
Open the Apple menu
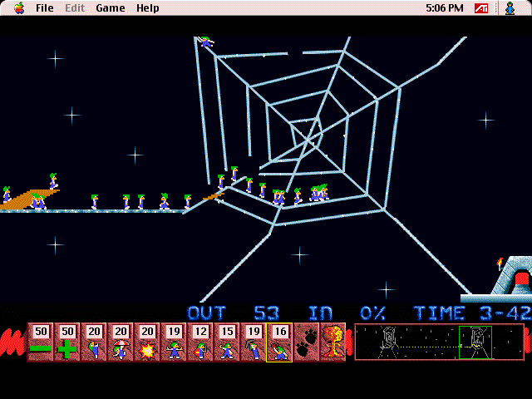click(x=17, y=8)
